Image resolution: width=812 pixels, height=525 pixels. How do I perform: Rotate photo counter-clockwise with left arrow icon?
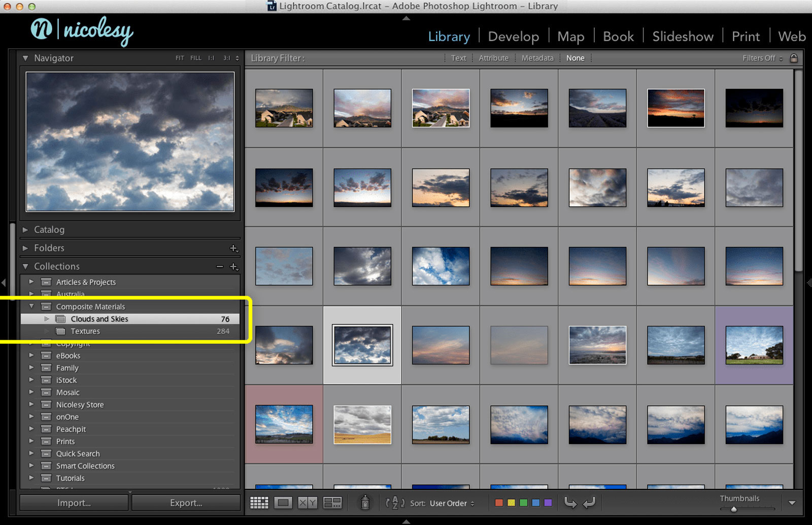570,503
